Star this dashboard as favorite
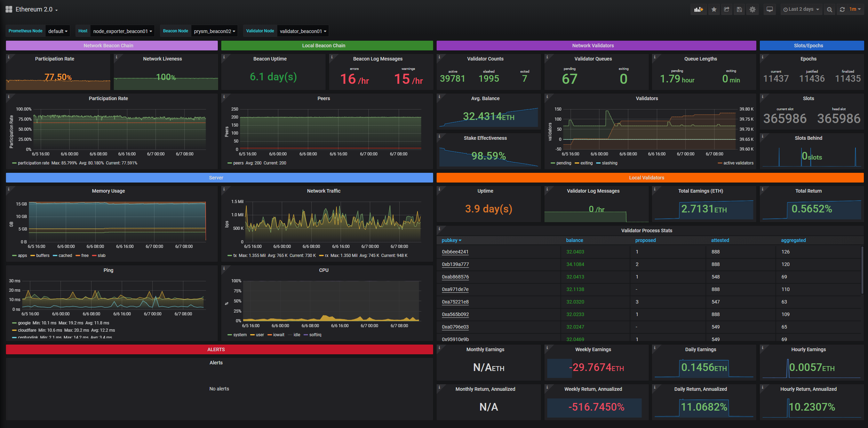868x428 pixels. click(x=714, y=9)
